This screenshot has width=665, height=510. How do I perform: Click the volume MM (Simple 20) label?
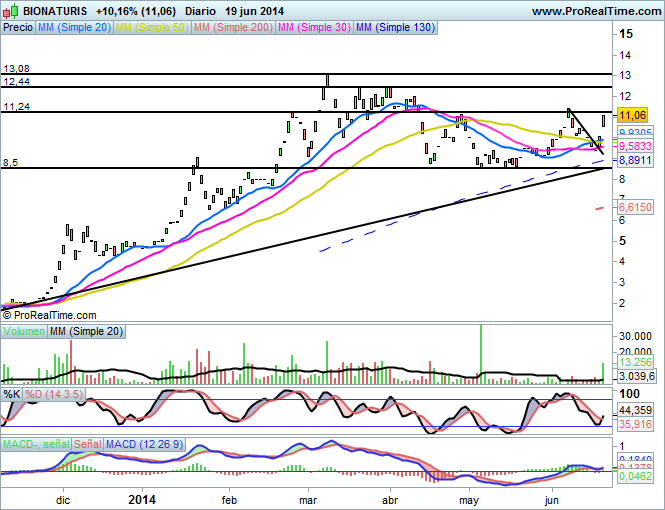pos(84,331)
